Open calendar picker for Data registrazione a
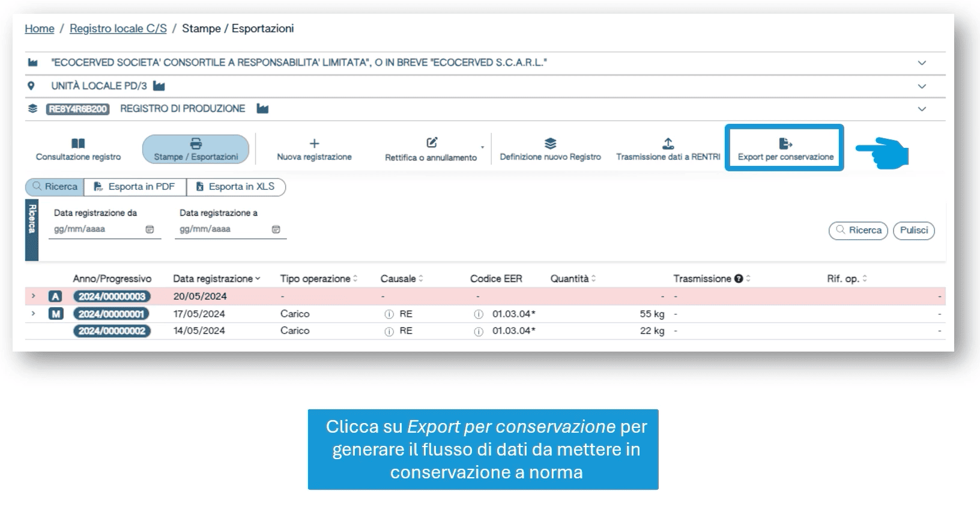This screenshot has height=506, width=980. click(276, 230)
